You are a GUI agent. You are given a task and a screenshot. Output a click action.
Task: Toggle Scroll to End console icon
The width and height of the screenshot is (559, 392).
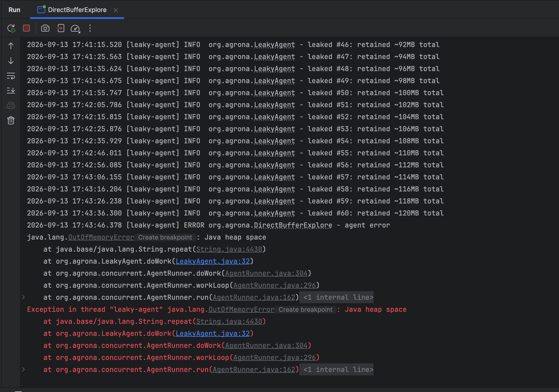pyautogui.click(x=11, y=91)
